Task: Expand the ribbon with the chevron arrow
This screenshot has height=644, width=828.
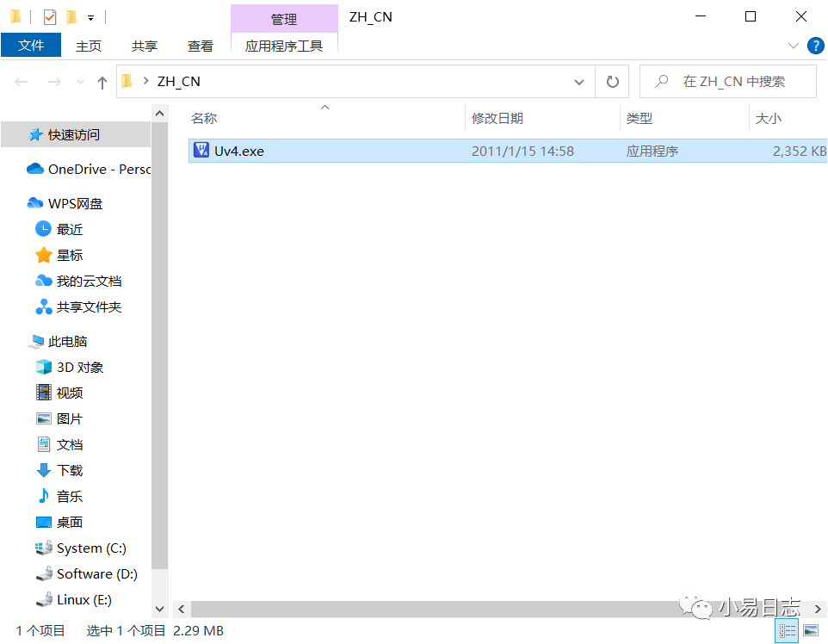Action: [794, 46]
